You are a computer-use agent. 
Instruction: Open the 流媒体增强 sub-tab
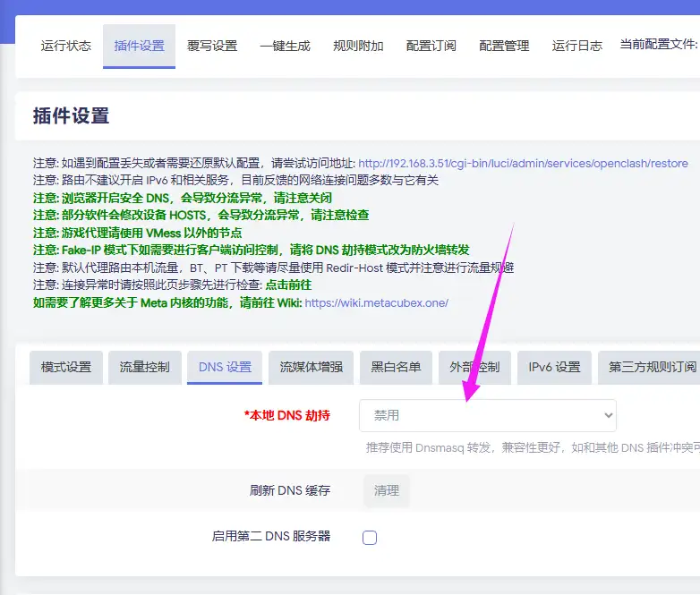click(x=311, y=367)
